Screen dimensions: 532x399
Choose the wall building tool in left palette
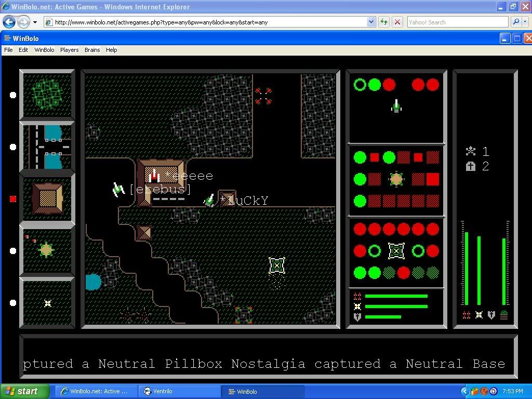[47, 198]
